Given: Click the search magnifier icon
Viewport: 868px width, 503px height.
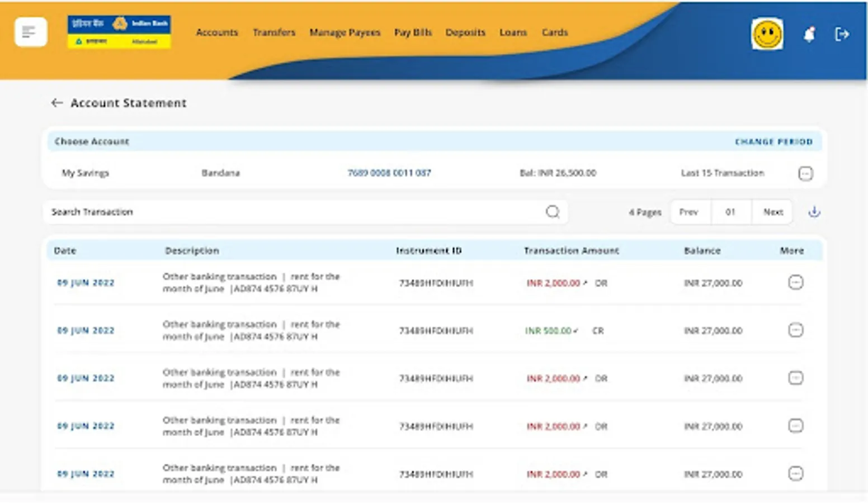Looking at the screenshot, I should (x=552, y=212).
